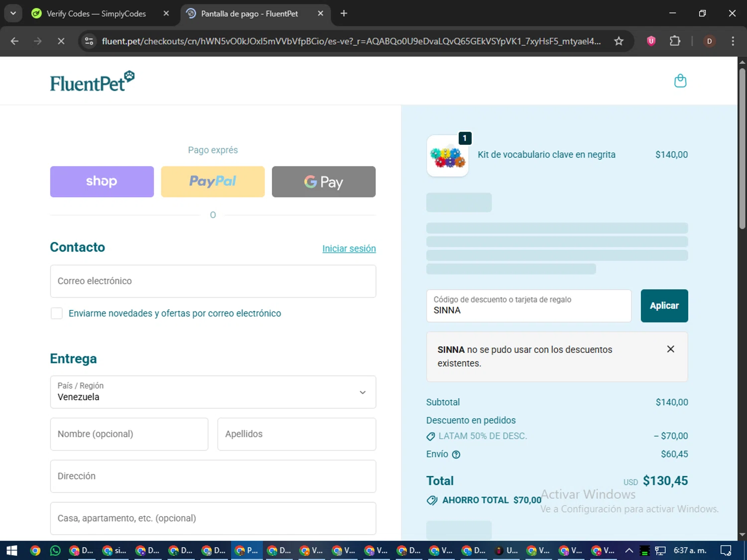Screen dimensions: 747x560
Task: Open the network icon in system tray
Action: [x=660, y=551]
